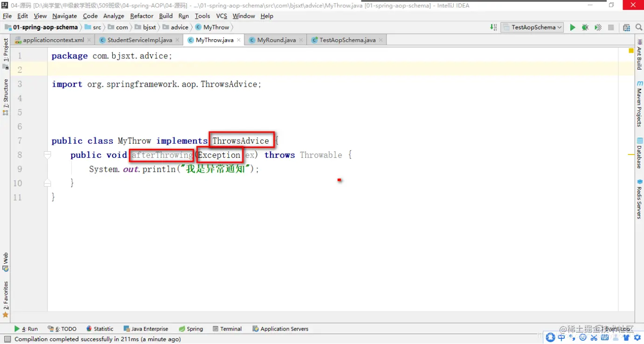This screenshot has height=344, width=644.
Task: Click the advice breadcrumb folder
Action: (175, 28)
